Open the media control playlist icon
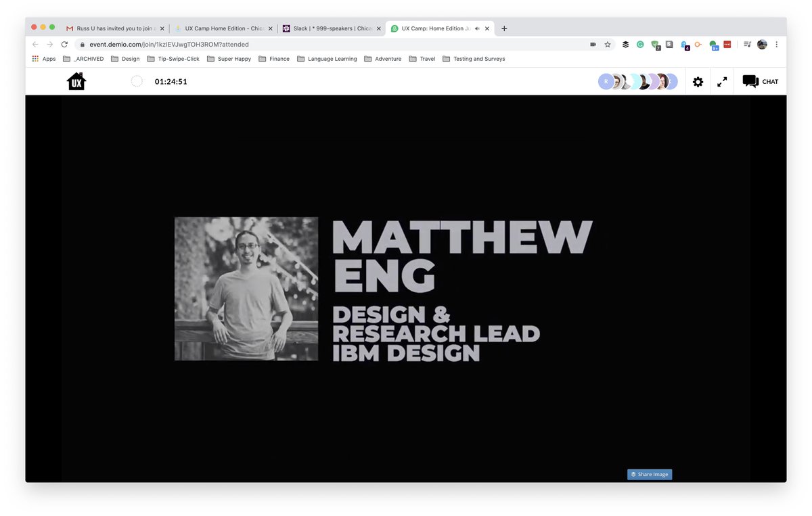 click(x=747, y=45)
